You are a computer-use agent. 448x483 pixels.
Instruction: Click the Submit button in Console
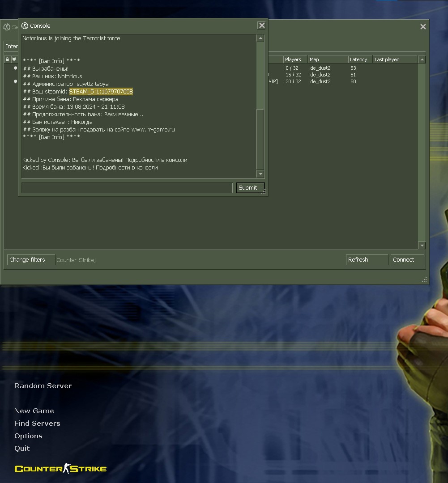click(x=250, y=187)
